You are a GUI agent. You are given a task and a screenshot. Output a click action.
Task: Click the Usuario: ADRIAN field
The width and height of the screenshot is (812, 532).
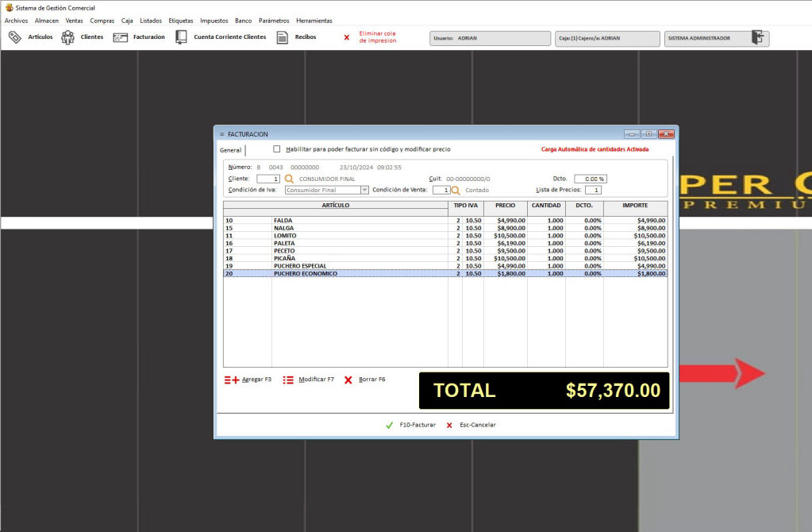[x=490, y=38]
